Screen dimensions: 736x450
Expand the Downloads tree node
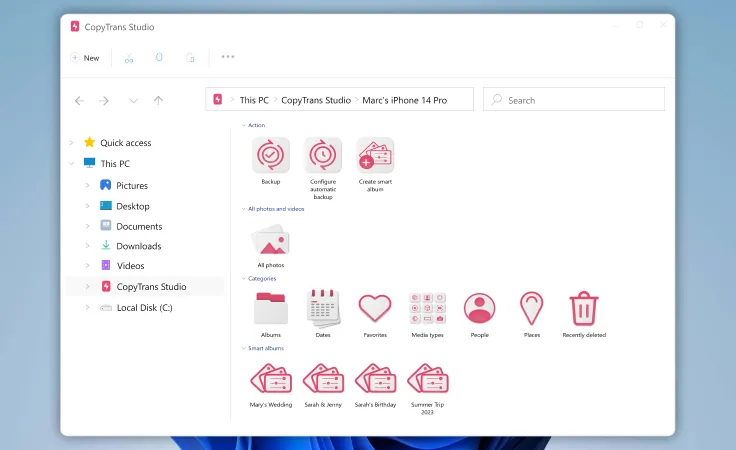87,246
